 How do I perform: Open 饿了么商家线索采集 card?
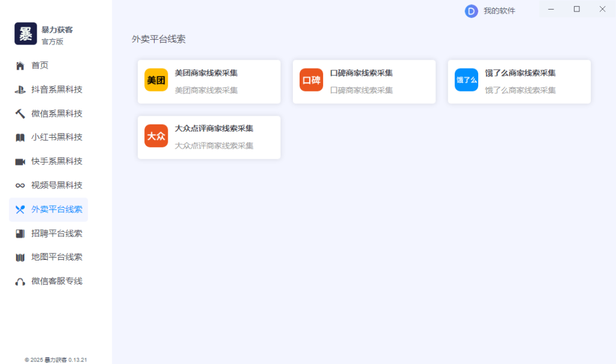click(519, 81)
